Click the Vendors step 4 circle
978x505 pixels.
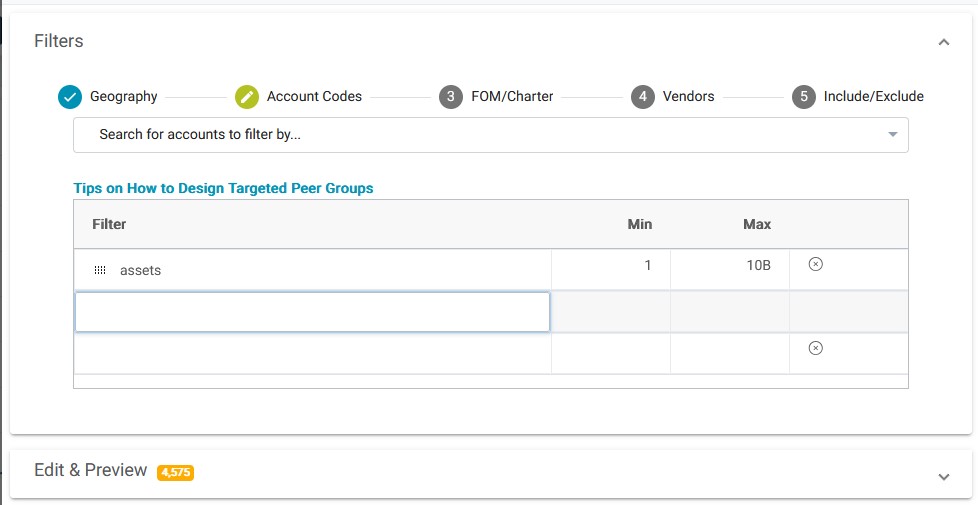pos(643,97)
